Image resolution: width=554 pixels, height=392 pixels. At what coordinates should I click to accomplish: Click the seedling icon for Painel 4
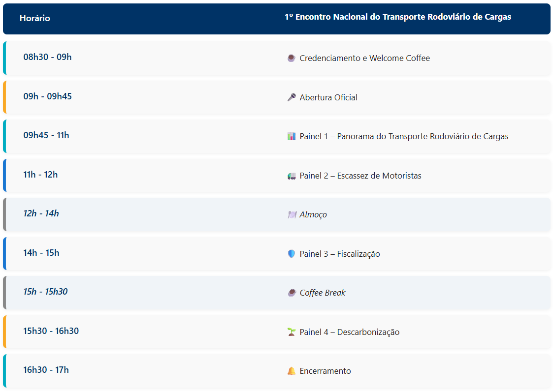tap(292, 332)
